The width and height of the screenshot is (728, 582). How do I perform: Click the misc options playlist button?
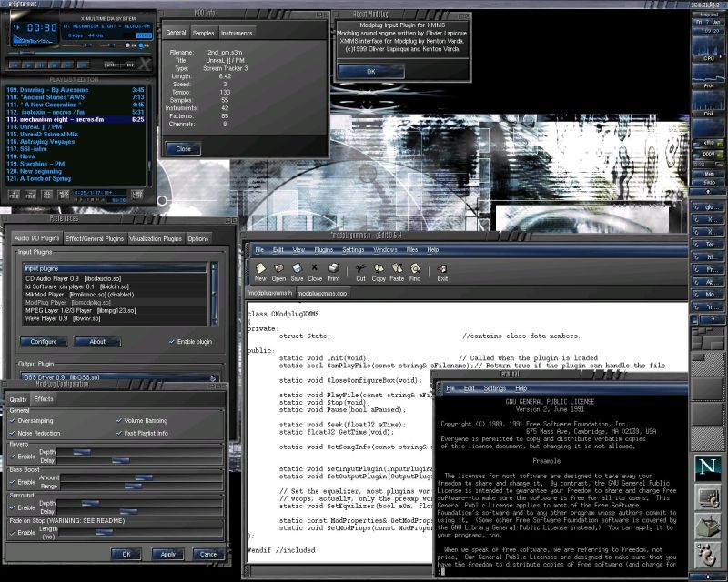coord(63,195)
